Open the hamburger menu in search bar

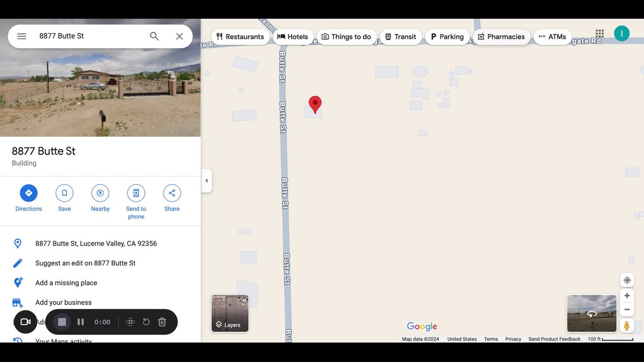pyautogui.click(x=22, y=36)
